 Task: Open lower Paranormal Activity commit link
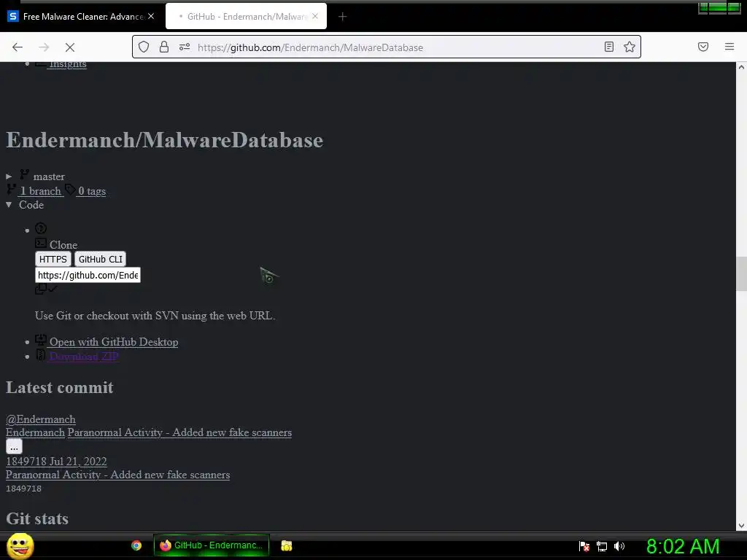click(x=117, y=475)
